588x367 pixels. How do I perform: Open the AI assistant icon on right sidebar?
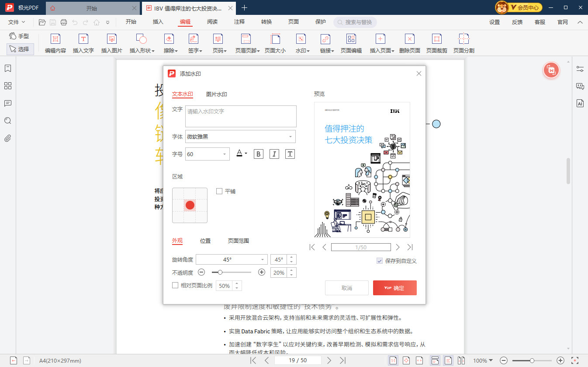pyautogui.click(x=580, y=103)
